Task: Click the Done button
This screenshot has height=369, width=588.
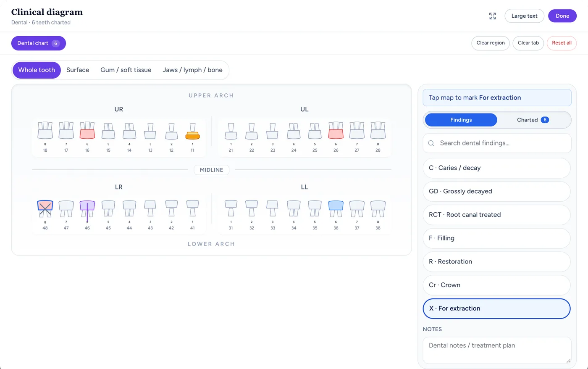Action: [x=562, y=16]
